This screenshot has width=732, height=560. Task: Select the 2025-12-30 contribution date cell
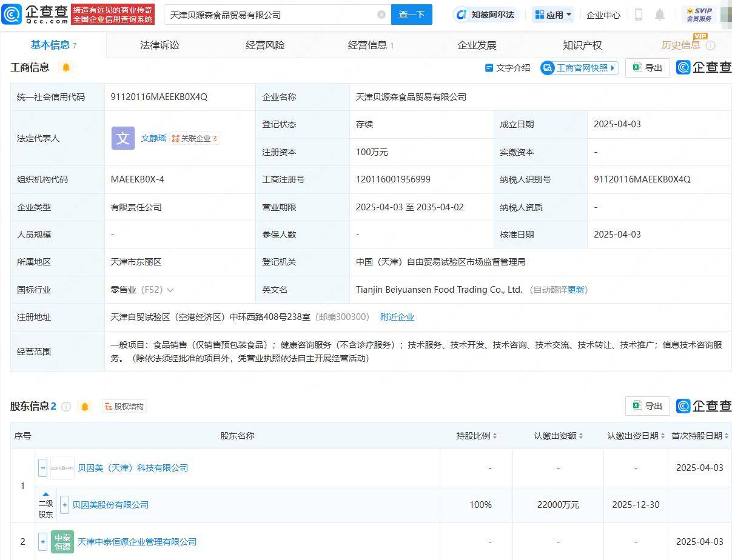pos(636,505)
